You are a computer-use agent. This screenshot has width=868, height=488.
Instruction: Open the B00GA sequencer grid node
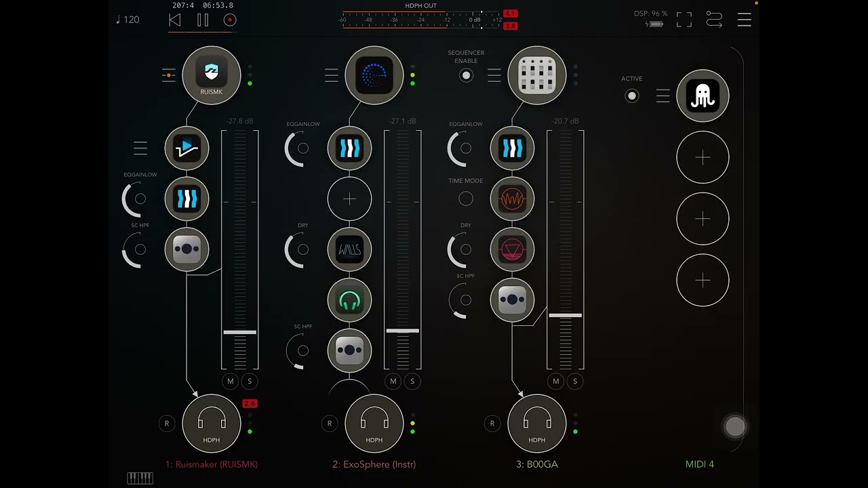(537, 75)
